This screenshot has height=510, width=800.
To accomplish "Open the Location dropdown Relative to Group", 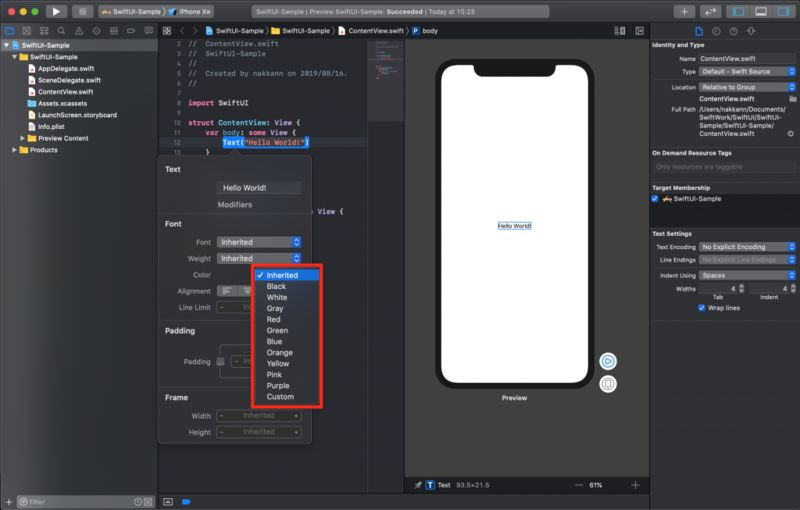I will pos(747,87).
